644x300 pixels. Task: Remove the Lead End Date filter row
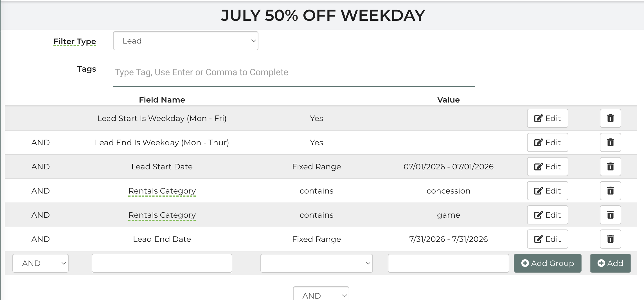610,239
